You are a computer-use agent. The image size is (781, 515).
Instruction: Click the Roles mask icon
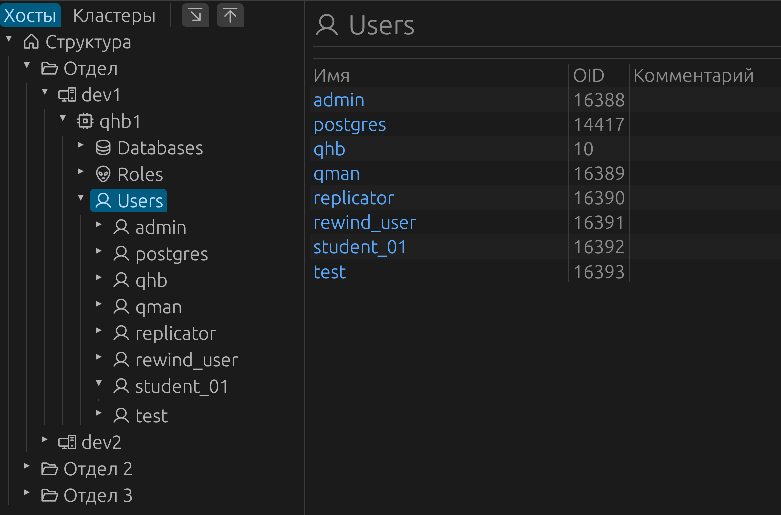103,174
